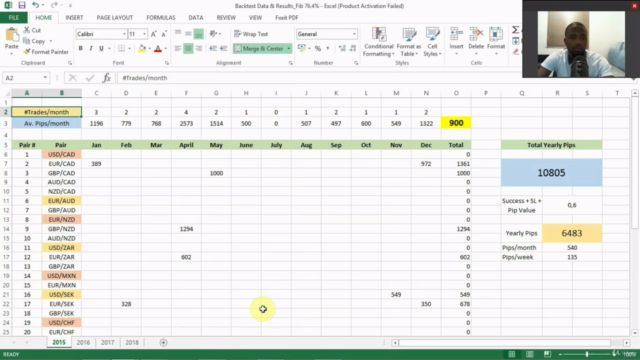Click the AutoSum sigma icon
This screenshot has width=640, height=360.
pyautogui.click(x=516, y=30)
